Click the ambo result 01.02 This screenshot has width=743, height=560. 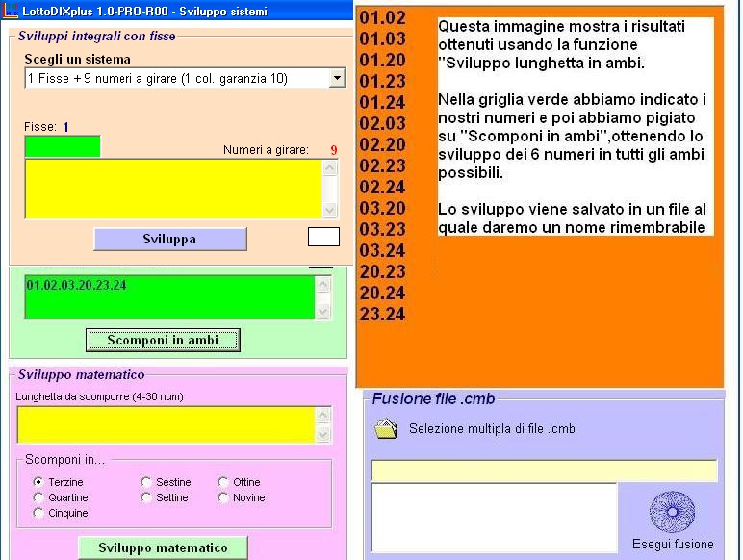pos(382,18)
